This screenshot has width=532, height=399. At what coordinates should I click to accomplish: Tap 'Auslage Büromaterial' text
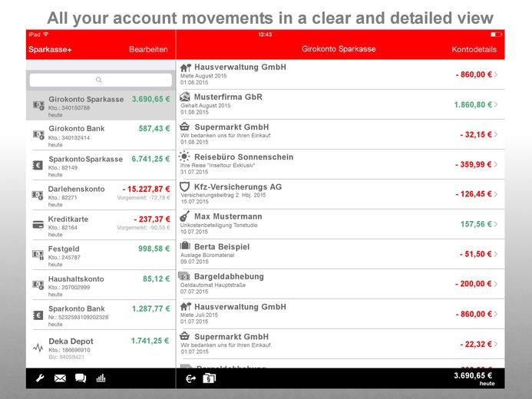click(x=207, y=255)
